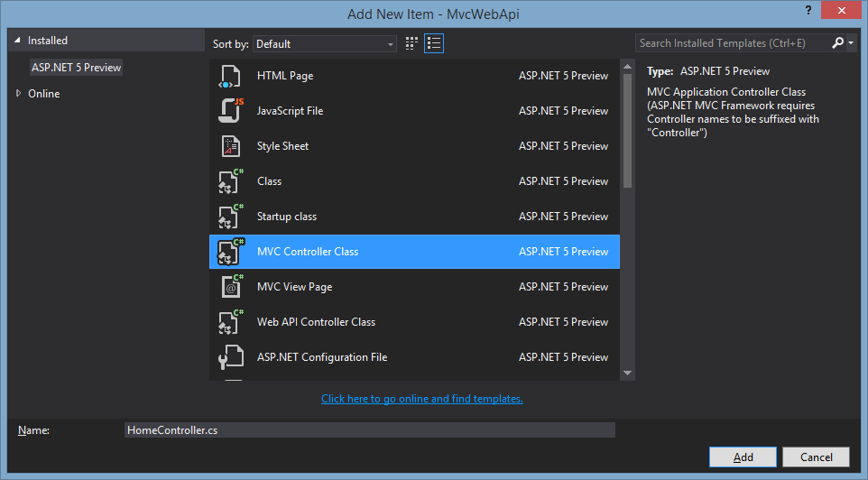Collapse the Installed tree node
This screenshot has height=480, width=868.
pos(17,42)
